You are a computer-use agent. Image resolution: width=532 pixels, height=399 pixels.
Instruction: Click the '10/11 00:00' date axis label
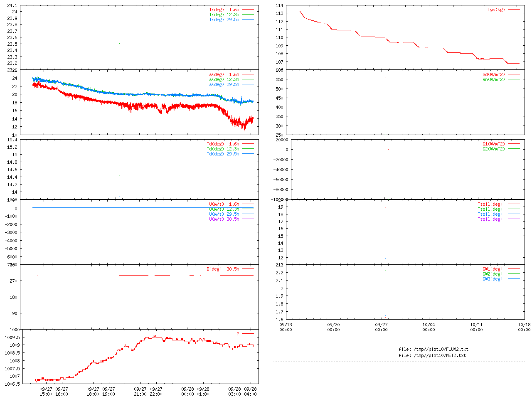pos(476,327)
